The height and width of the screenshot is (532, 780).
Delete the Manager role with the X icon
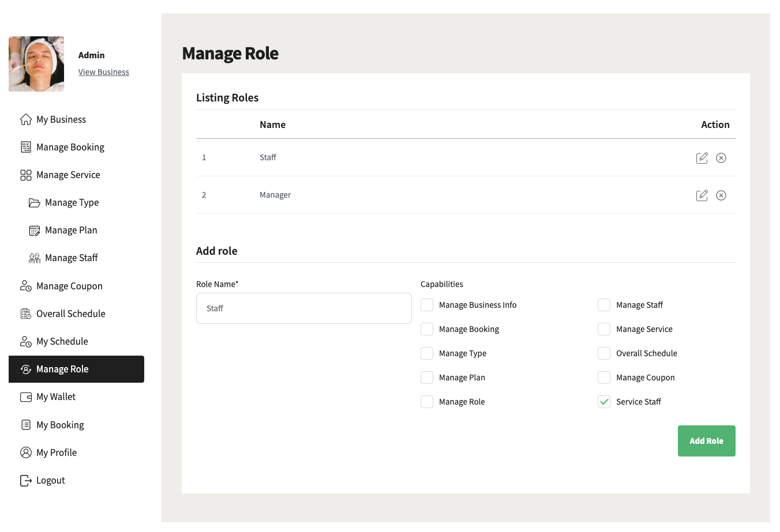(721, 195)
